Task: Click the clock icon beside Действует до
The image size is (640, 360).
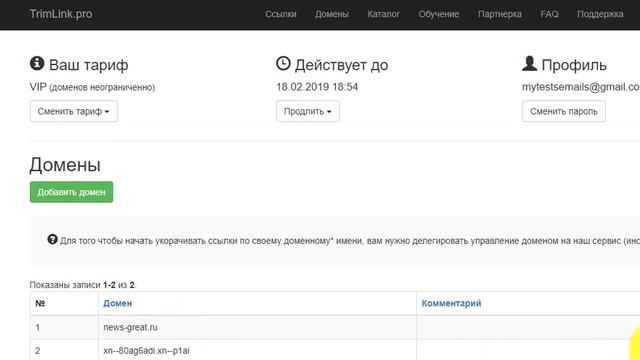Action: point(283,63)
